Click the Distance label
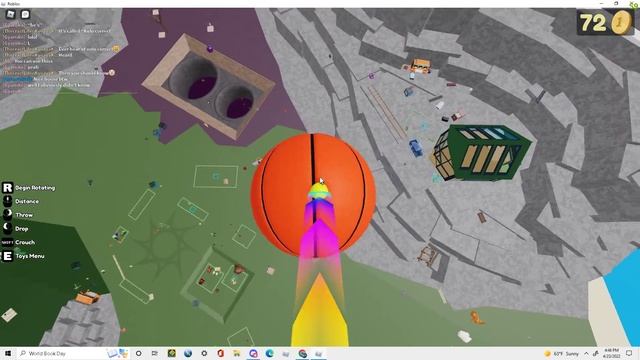 [27, 201]
